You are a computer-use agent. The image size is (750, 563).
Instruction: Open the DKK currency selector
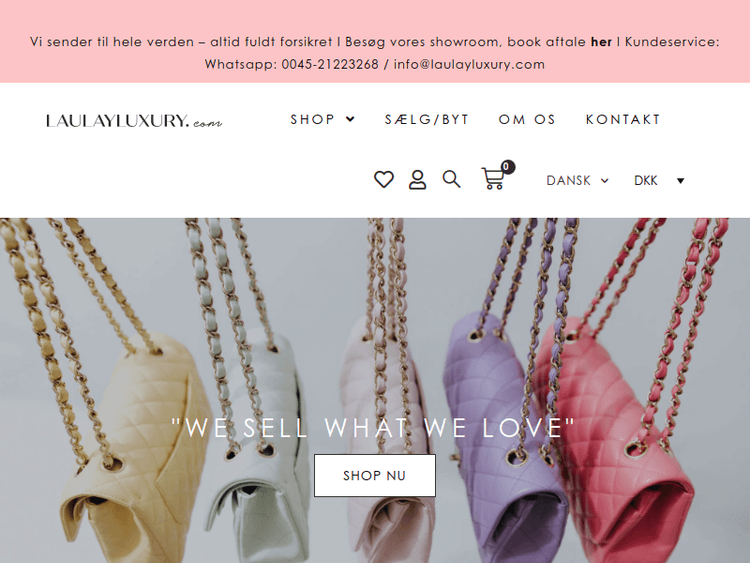tap(659, 180)
